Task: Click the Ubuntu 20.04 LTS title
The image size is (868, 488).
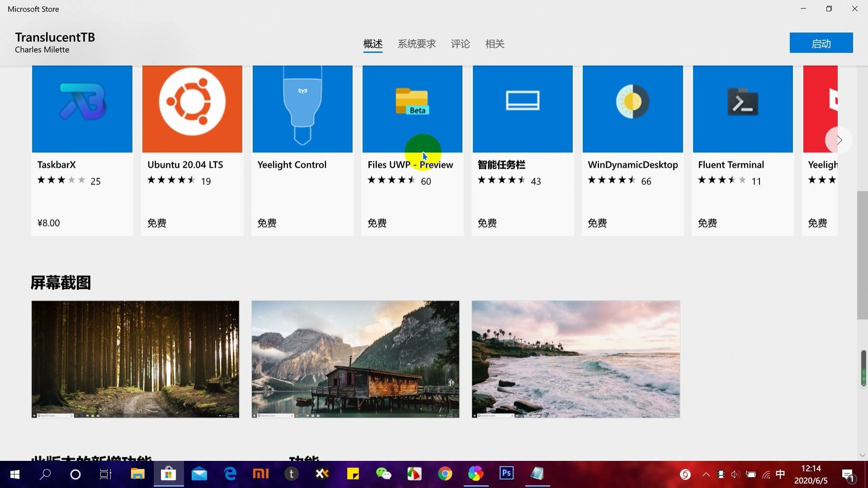Action: coord(185,165)
